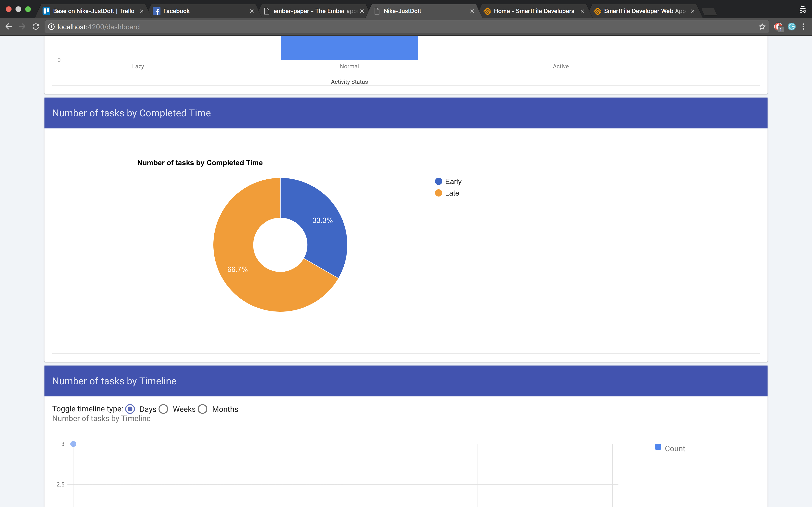Click the Count legend item

674,449
